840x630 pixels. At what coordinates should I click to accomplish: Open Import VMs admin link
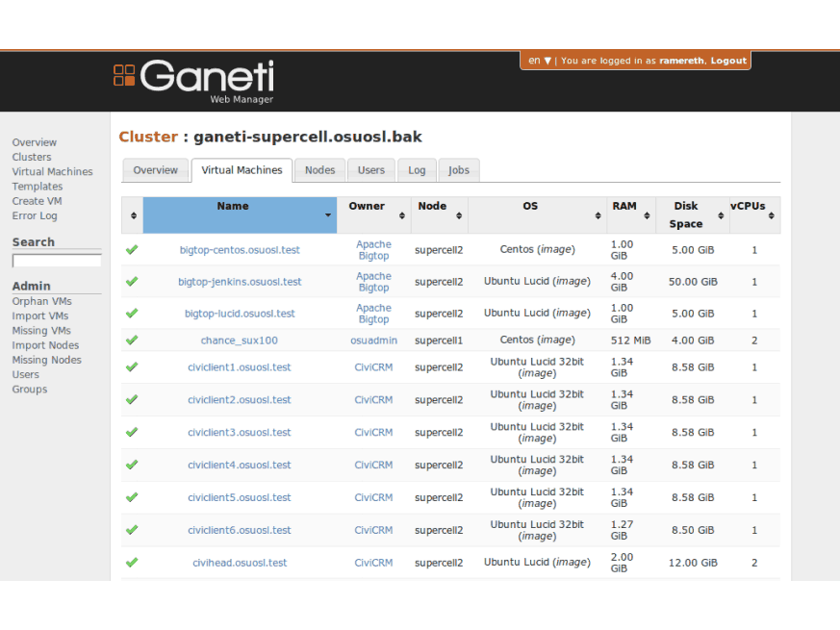click(x=40, y=316)
